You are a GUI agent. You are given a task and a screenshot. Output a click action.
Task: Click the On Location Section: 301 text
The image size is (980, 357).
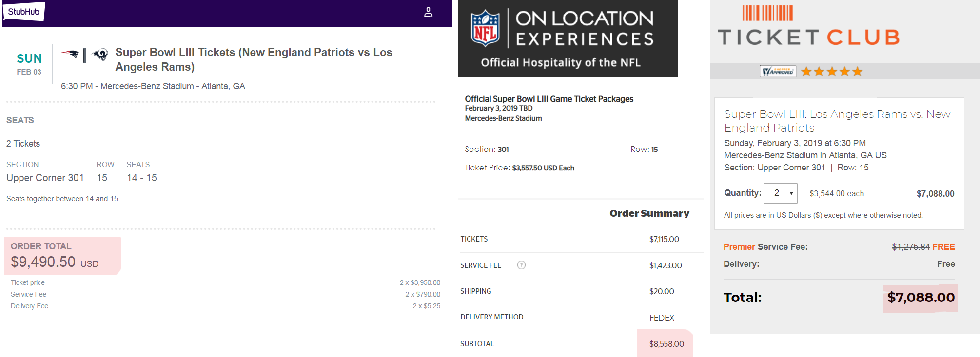pyautogui.click(x=487, y=150)
